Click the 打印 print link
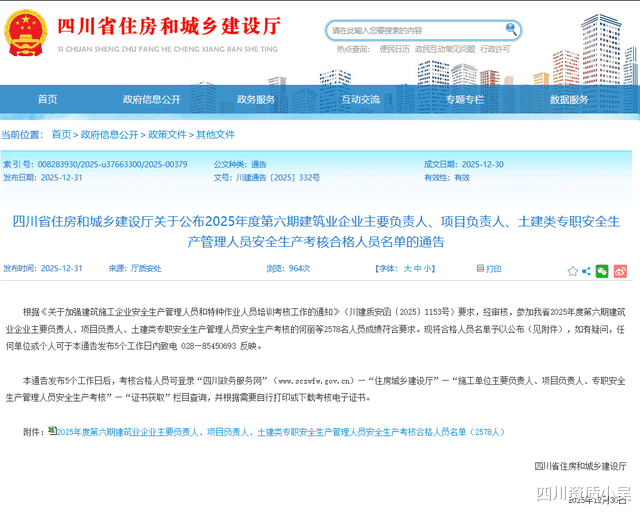 (493, 268)
